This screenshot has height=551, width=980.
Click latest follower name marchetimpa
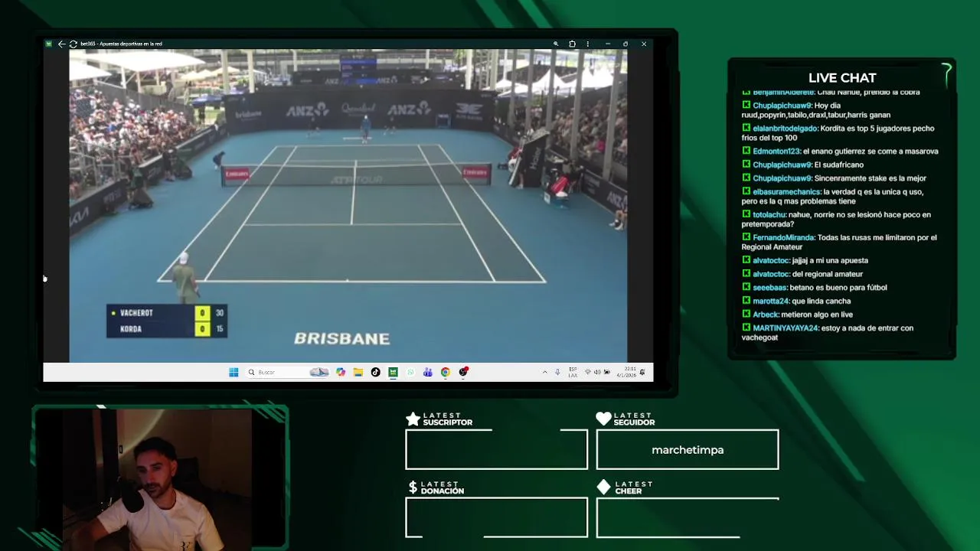pyautogui.click(x=688, y=450)
